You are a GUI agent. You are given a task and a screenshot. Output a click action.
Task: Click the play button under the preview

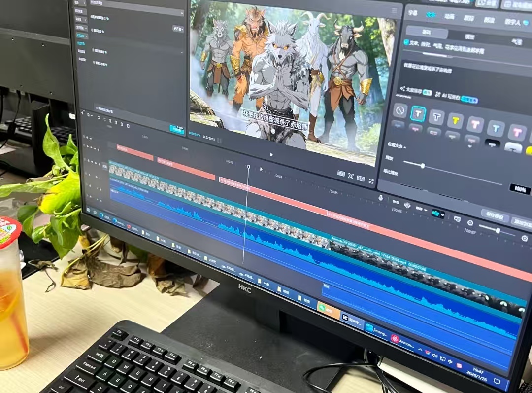(x=271, y=154)
